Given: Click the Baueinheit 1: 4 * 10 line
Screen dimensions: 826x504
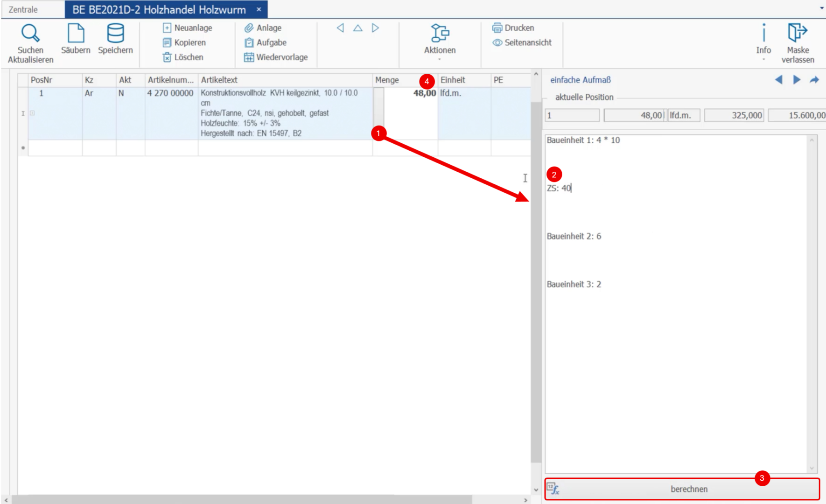Looking at the screenshot, I should (583, 140).
